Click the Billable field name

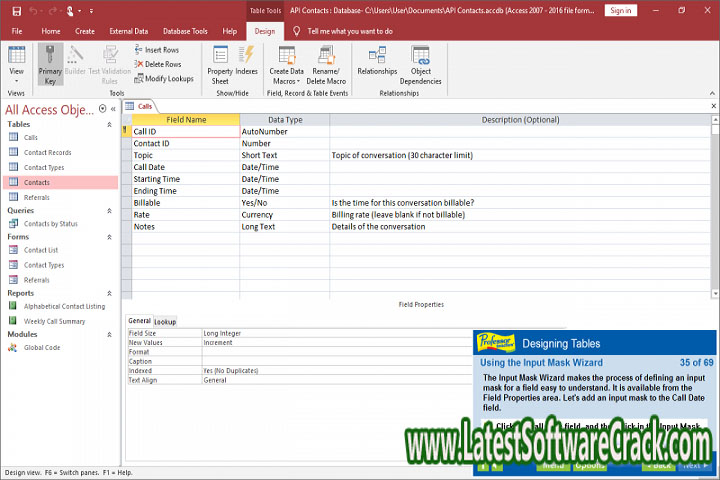pyautogui.click(x=186, y=203)
